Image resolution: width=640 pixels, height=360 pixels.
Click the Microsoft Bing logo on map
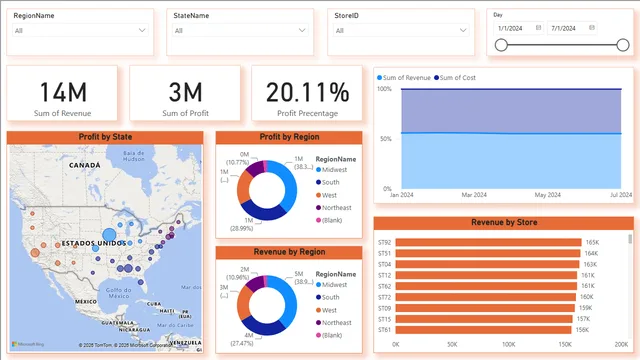point(28,344)
